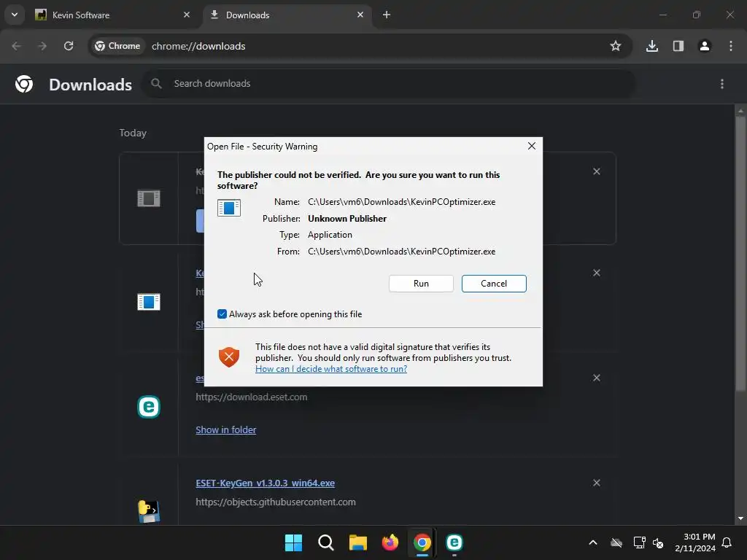
Task: Select the Downloads browser tab
Action: [287, 15]
